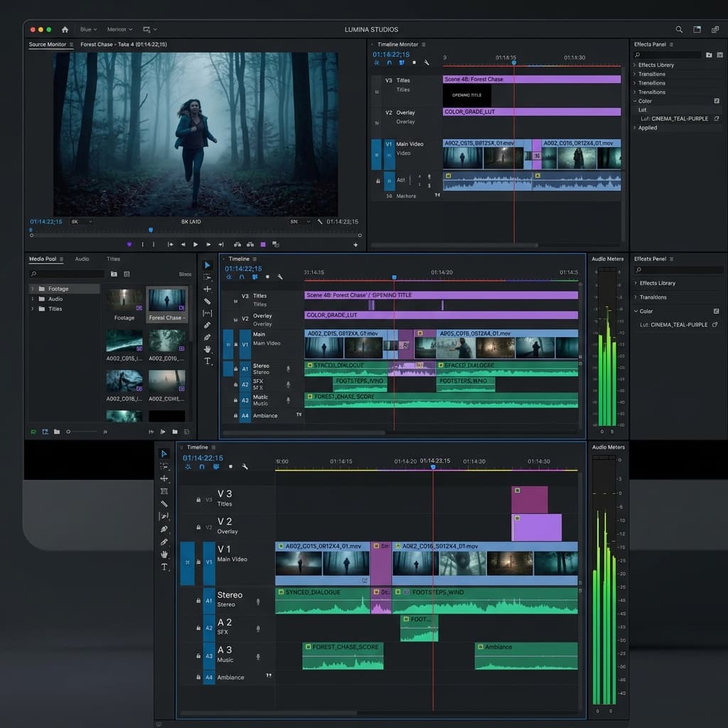This screenshot has height=728, width=728.
Task: Select the OPENING TITLE clip in Timeline Monitor
Action: pos(466,95)
